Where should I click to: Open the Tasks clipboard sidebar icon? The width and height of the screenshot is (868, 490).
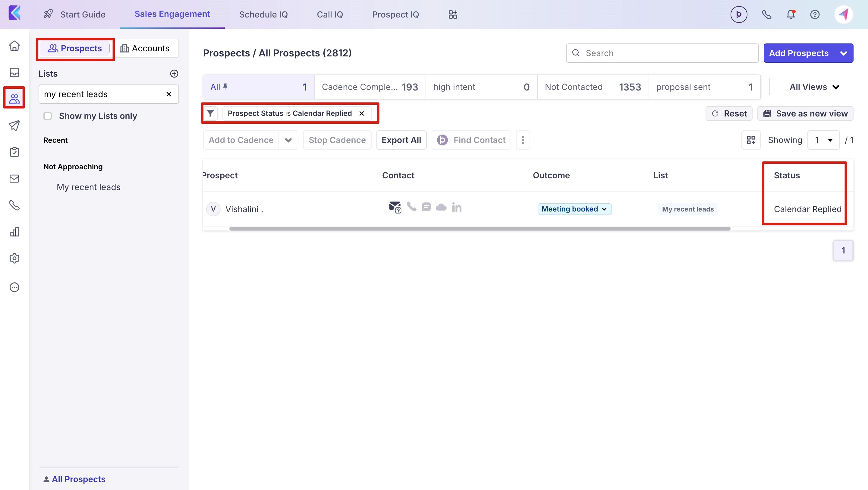pos(14,152)
